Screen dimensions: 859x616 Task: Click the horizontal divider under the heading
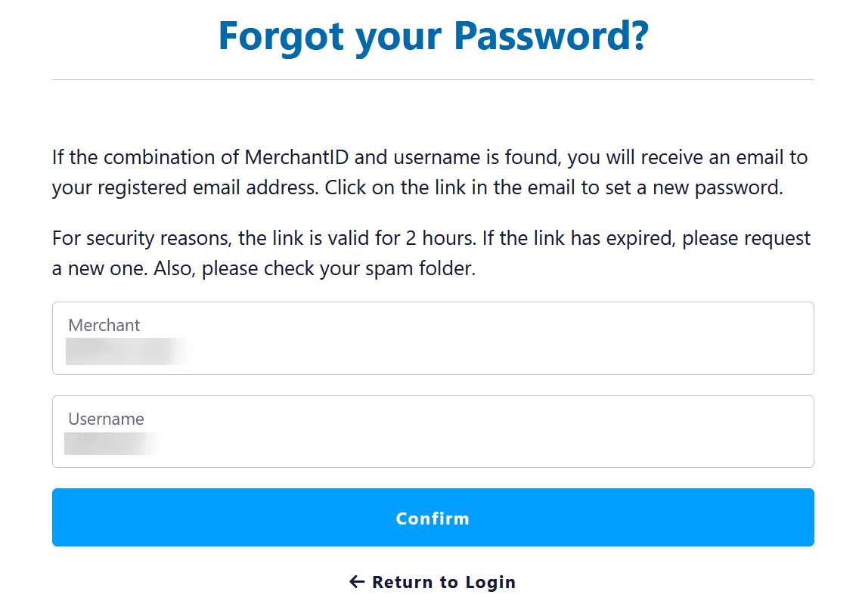(x=433, y=79)
